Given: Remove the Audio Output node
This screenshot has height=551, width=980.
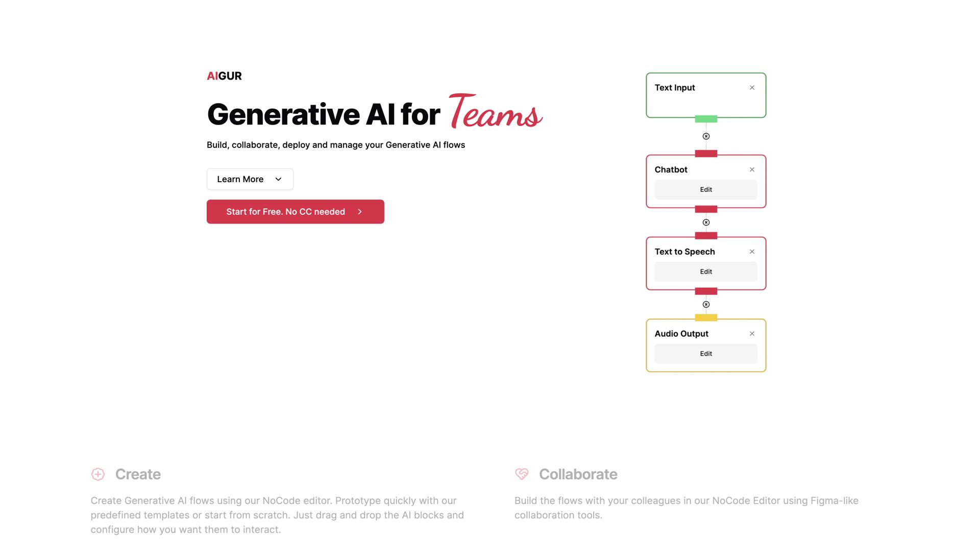Looking at the screenshot, I should pos(752,334).
